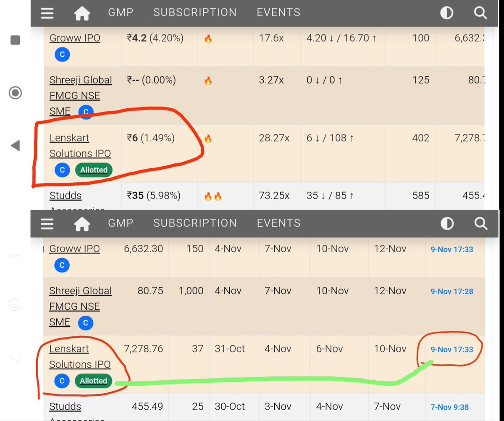Viewport: 504px width, 421px height.
Task: Select the ₹-- (0.00%) GMP cell
Action: 151,80
